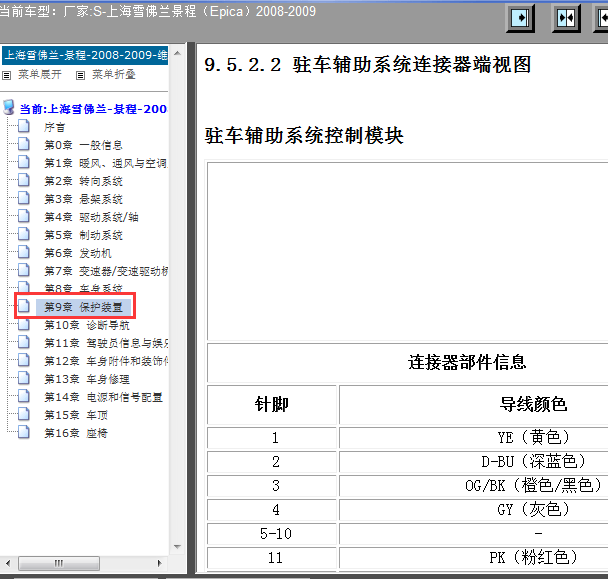Open the 序言 tree entry
The image size is (608, 579).
[54, 127]
